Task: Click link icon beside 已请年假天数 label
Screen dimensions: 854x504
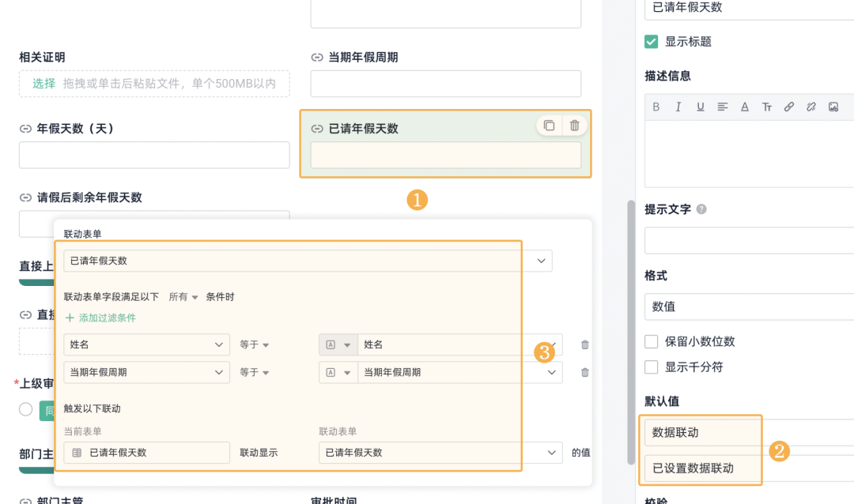Action: point(317,129)
